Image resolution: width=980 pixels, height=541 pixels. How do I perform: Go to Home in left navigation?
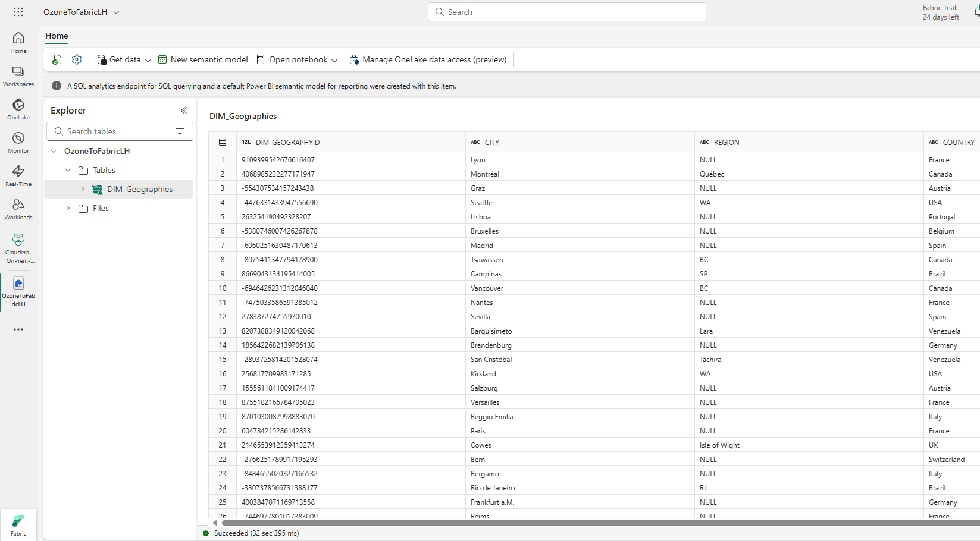click(18, 42)
